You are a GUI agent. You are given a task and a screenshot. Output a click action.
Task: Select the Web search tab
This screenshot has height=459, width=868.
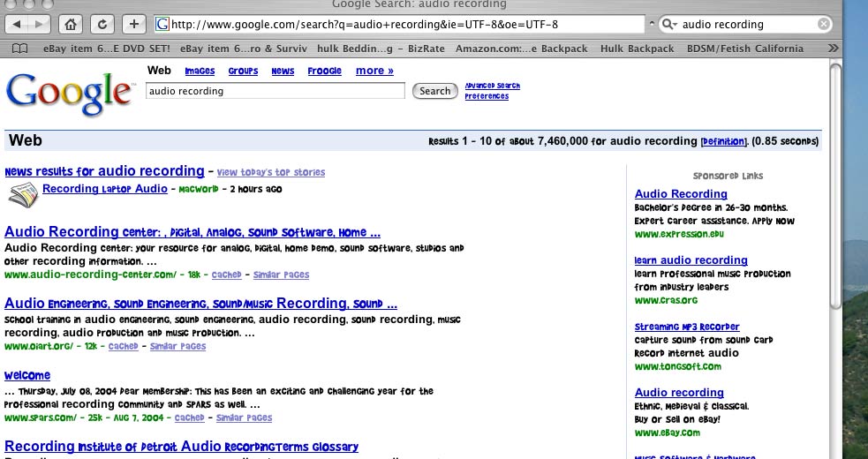pyautogui.click(x=159, y=71)
